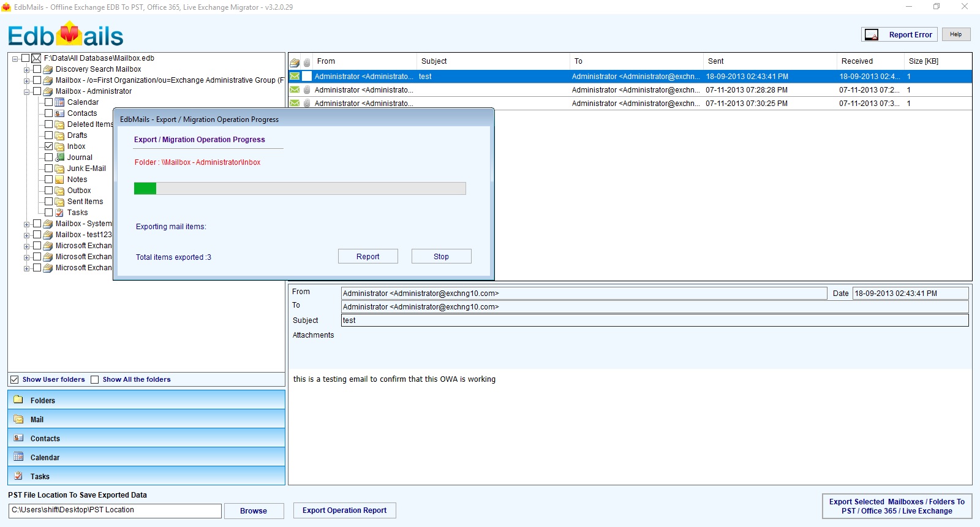Click the Tasks folder icon in tree
This screenshot has width=980, height=527.
(x=59, y=213)
